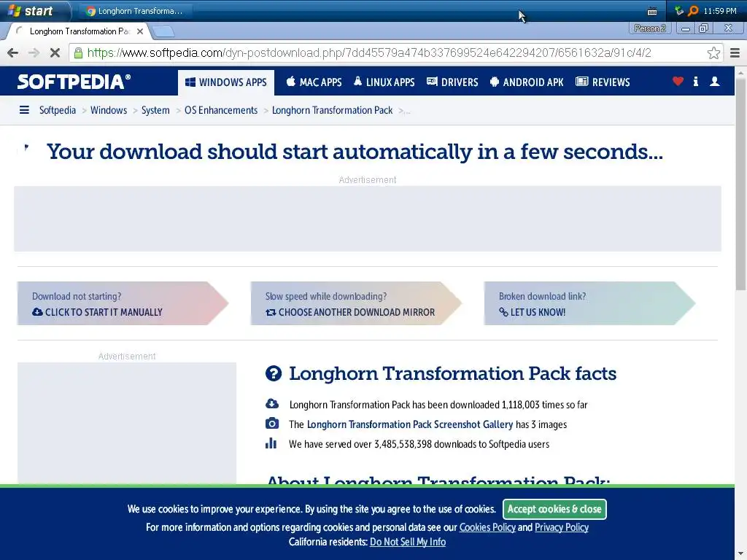Click the download heading text

[355, 152]
